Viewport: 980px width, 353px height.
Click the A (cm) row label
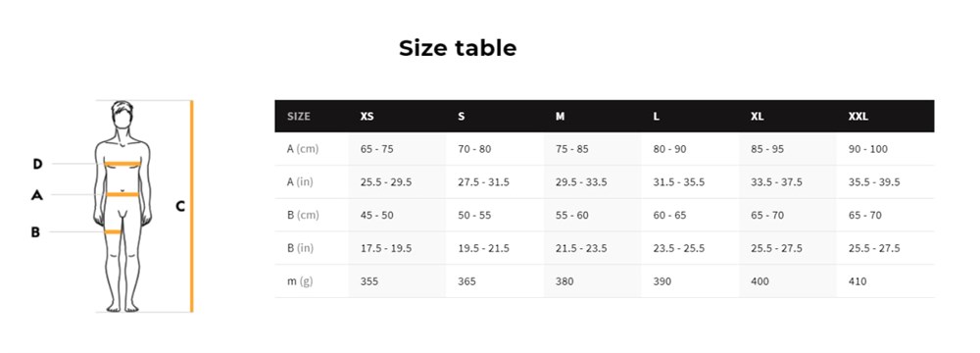[303, 149]
